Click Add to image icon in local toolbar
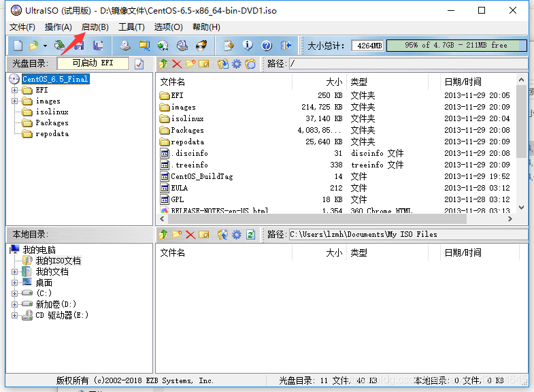 223,235
